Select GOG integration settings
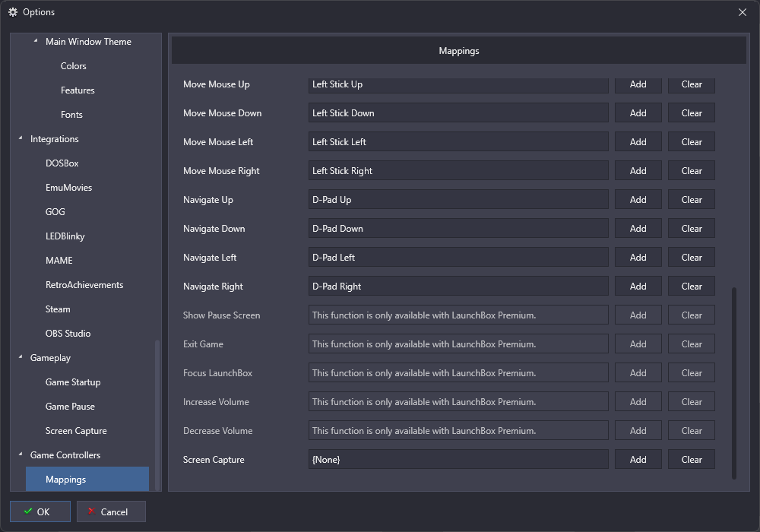This screenshot has height=532, width=760. (x=55, y=212)
